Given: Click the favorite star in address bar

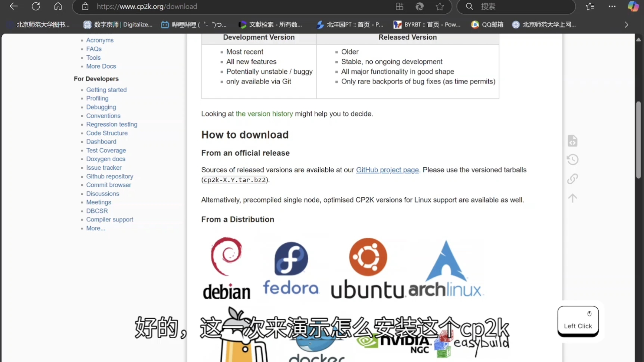Looking at the screenshot, I should click(x=440, y=6).
